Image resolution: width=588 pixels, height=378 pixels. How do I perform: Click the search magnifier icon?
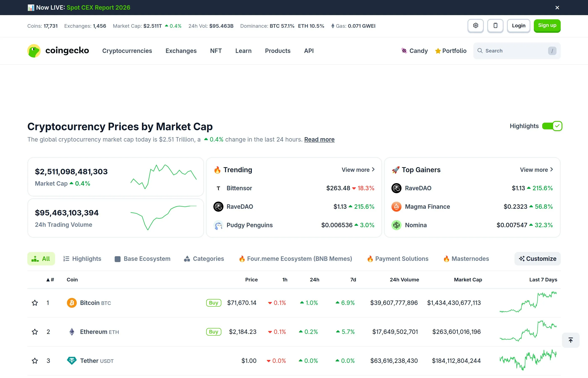click(x=480, y=51)
